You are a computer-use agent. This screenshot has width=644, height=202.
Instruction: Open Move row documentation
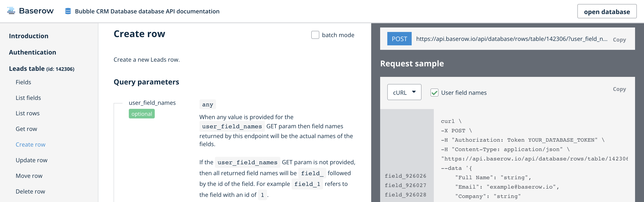click(29, 176)
